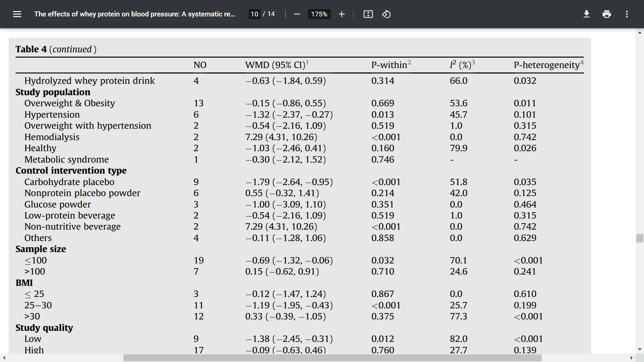Click the '>30' BMI row label

32,316
